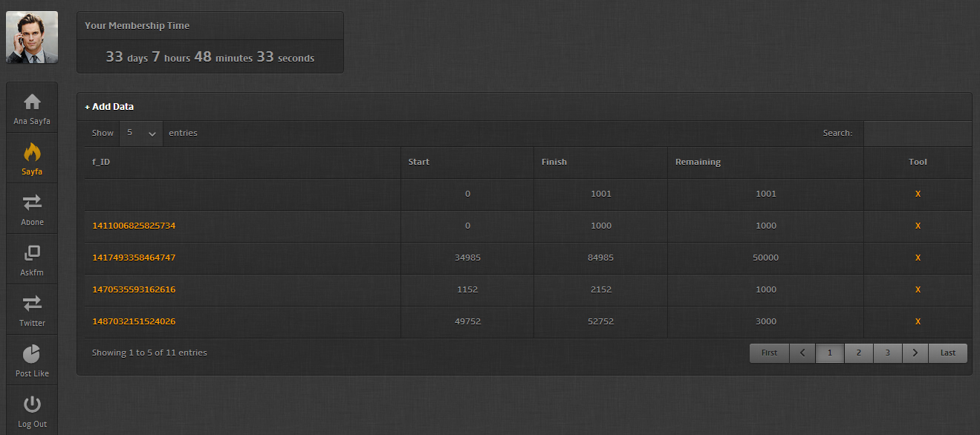Viewport: 980px width, 435px height.
Task: Click the profile avatar photo
Action: [32, 37]
